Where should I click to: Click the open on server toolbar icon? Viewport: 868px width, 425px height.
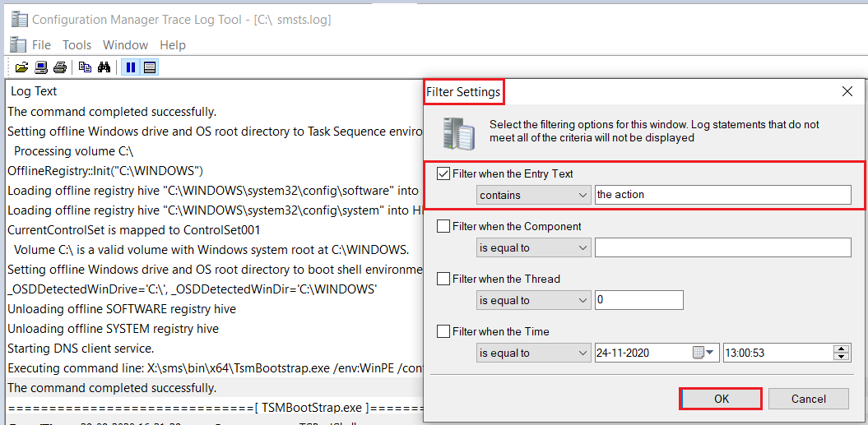point(40,67)
